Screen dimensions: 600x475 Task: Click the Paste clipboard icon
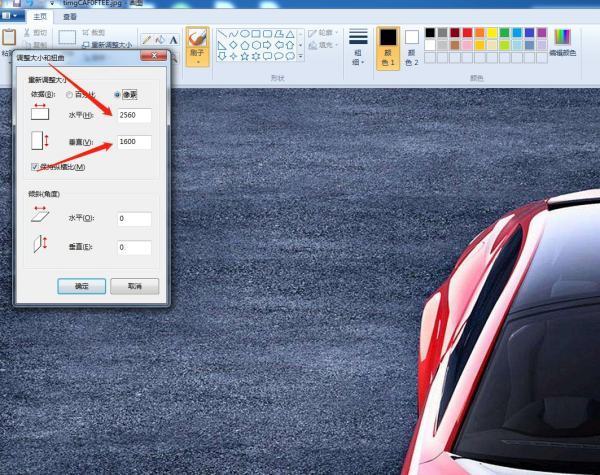click(x=9, y=40)
